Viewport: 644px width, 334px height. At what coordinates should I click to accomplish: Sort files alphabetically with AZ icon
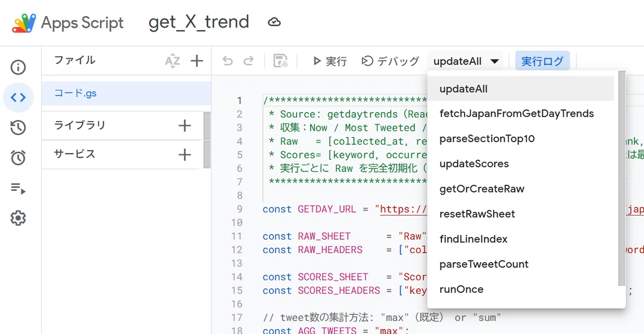[x=172, y=61]
